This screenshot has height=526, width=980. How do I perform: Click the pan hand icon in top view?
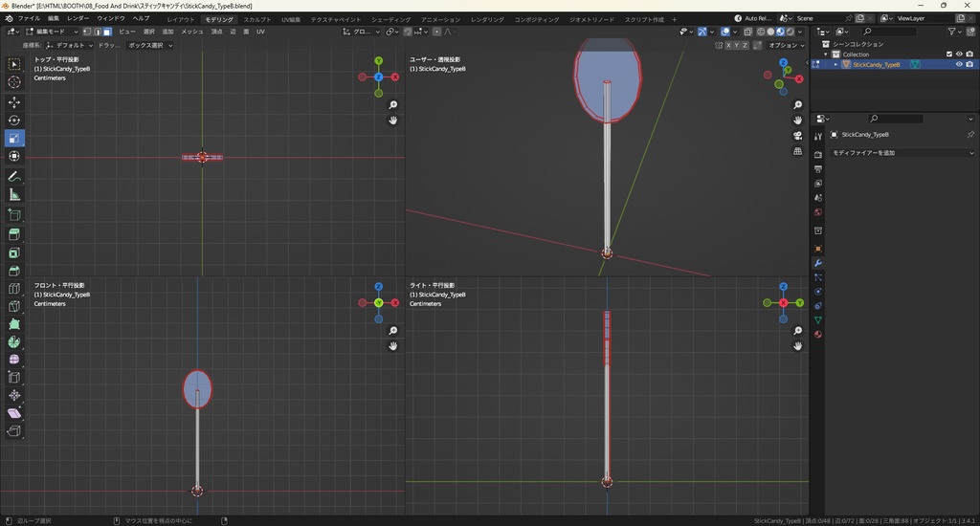pos(393,121)
